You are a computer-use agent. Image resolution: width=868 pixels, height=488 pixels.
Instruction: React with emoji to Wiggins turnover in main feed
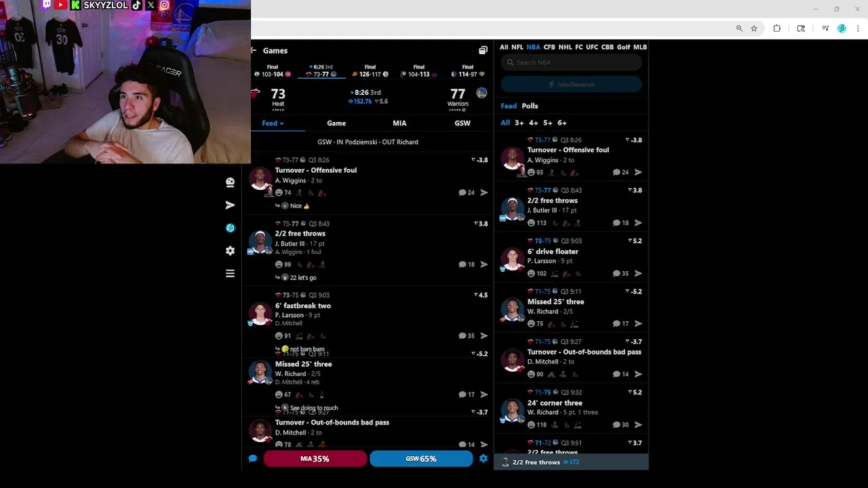pos(279,192)
